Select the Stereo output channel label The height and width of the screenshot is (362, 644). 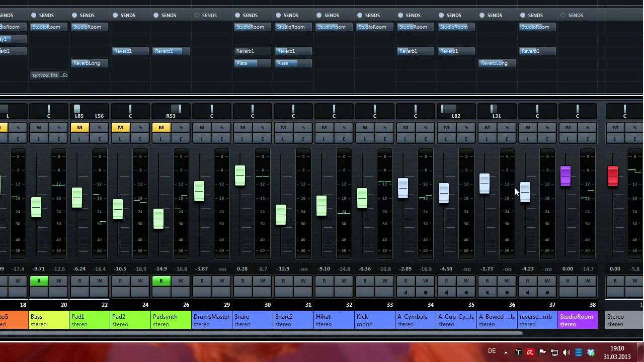(624, 320)
